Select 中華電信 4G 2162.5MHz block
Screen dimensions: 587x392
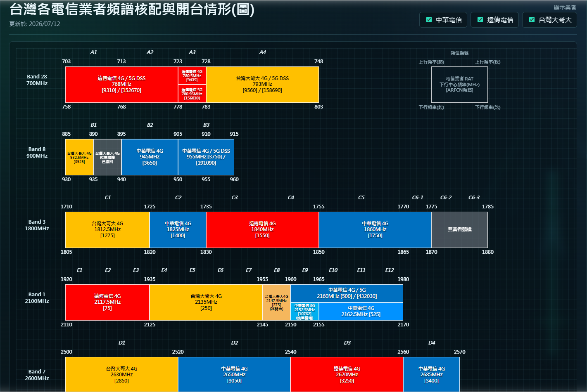[361, 312]
